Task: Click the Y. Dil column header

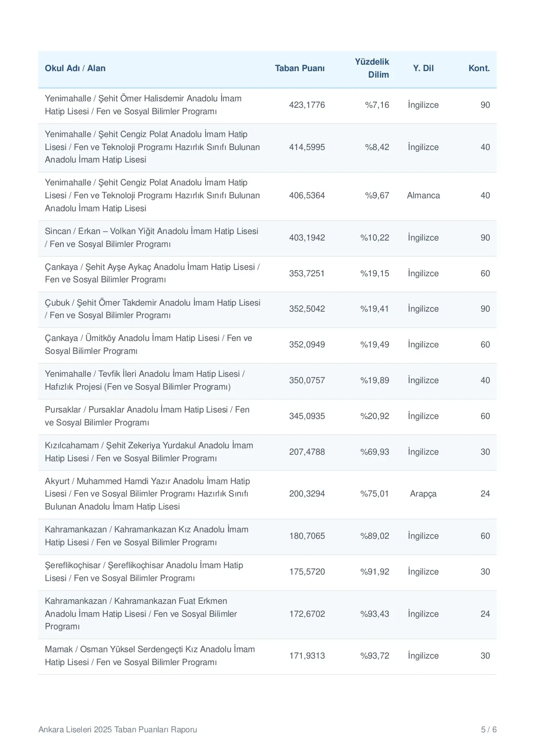Action: (423, 68)
